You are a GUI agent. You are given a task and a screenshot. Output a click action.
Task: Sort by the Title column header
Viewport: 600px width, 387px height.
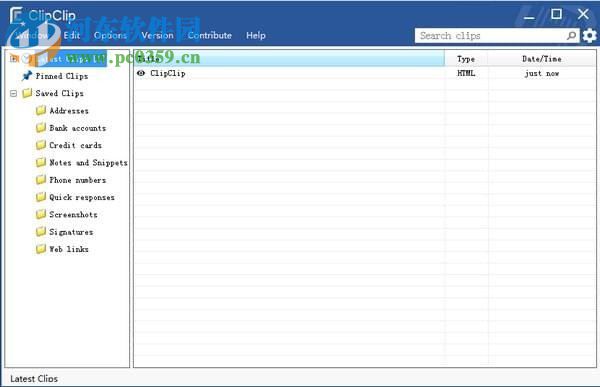coord(289,59)
